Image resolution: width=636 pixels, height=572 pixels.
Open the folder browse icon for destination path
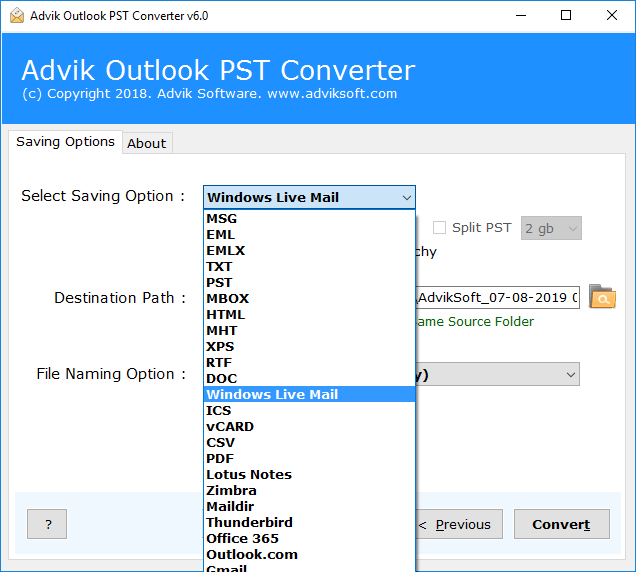click(x=602, y=297)
